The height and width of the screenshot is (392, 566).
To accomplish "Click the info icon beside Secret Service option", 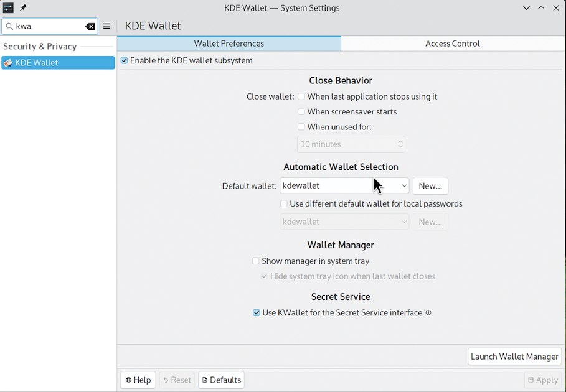I will point(428,312).
